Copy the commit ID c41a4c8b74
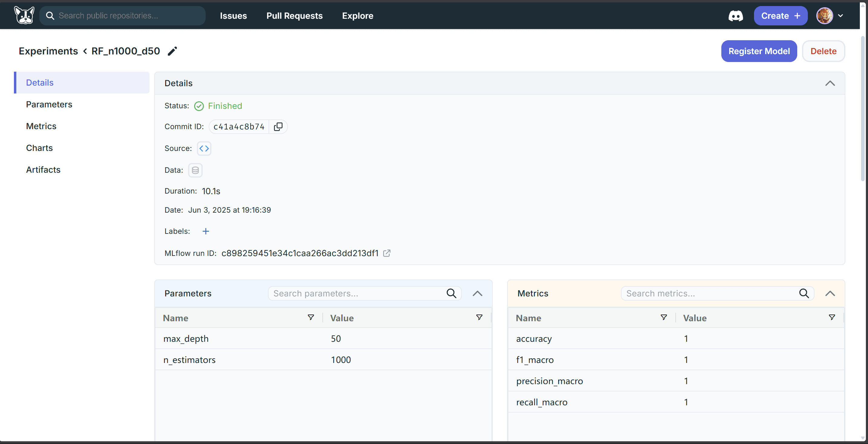 [x=278, y=127]
